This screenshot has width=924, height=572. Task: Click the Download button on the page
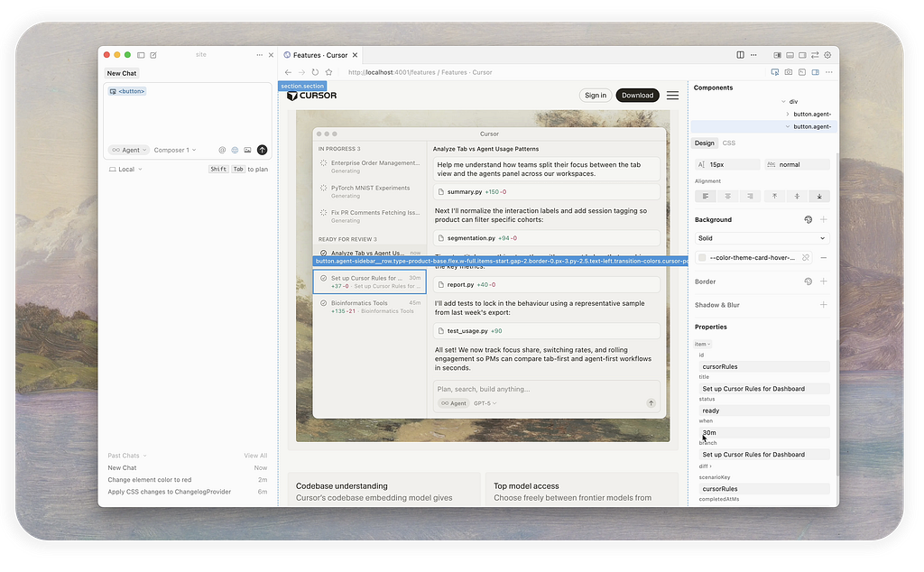point(638,96)
